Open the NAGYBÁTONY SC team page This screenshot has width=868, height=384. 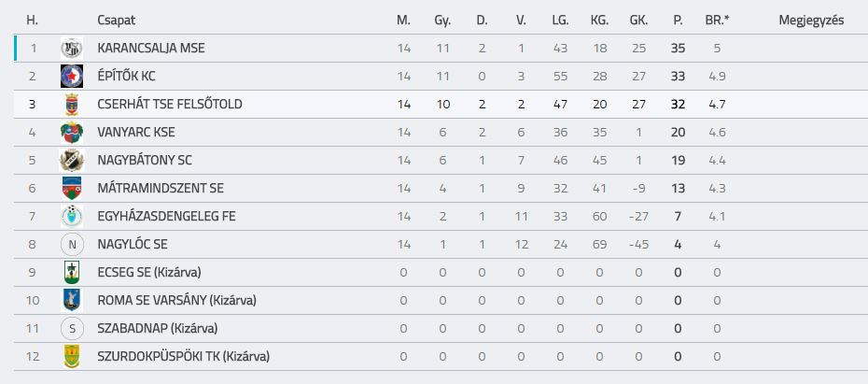coord(145,160)
